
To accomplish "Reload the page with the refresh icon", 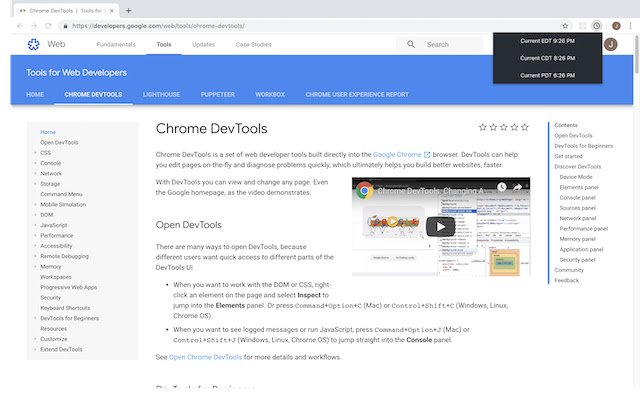I will (x=48, y=26).
